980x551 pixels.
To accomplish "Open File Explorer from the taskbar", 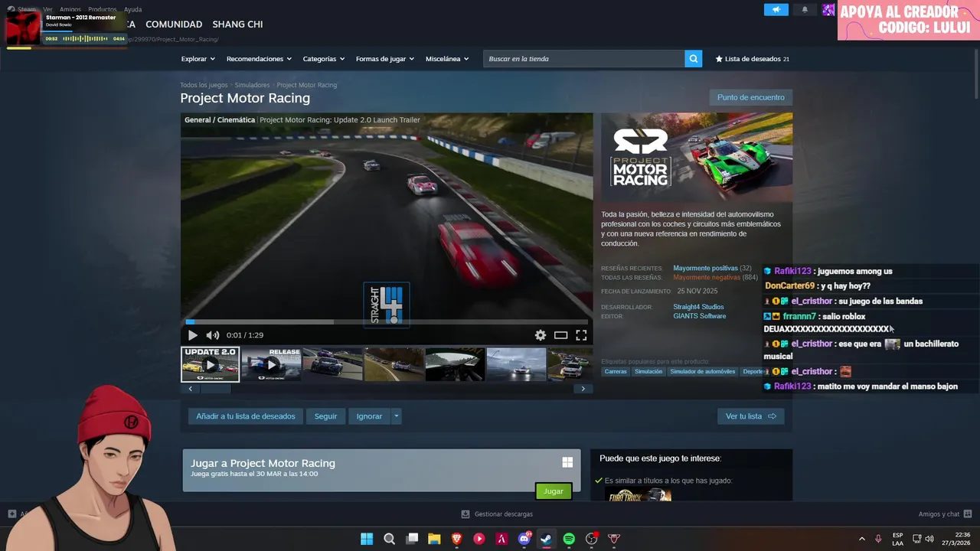I will coord(434,539).
